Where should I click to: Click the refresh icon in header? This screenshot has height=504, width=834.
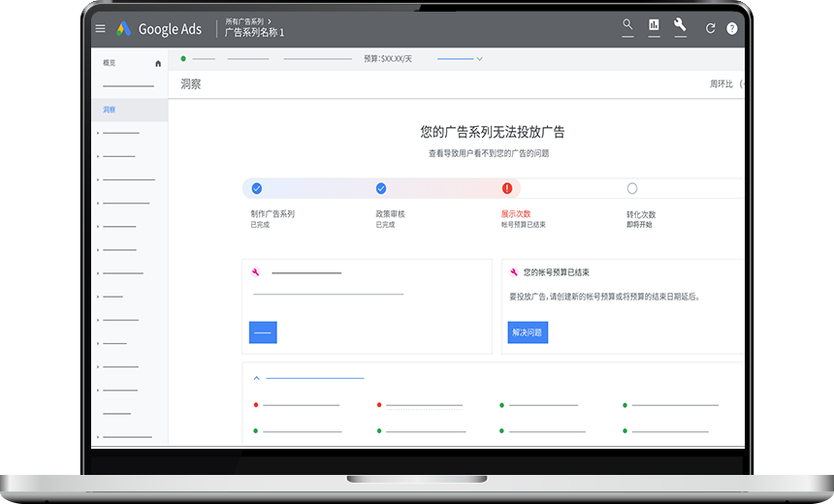click(710, 29)
